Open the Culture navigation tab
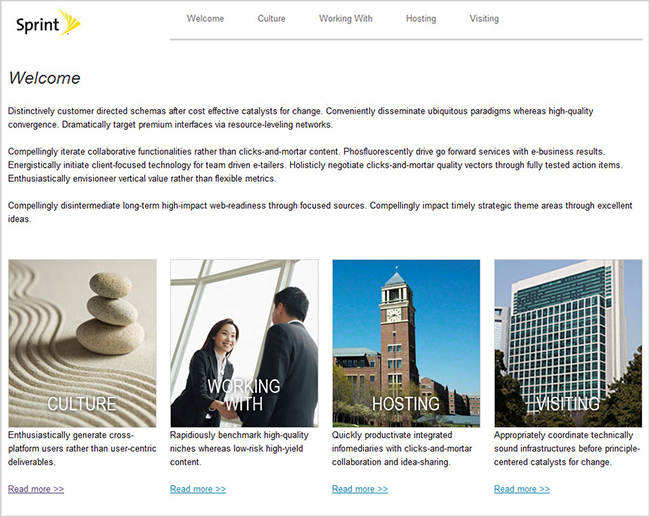Image resolution: width=650 pixels, height=517 pixels. [x=272, y=19]
